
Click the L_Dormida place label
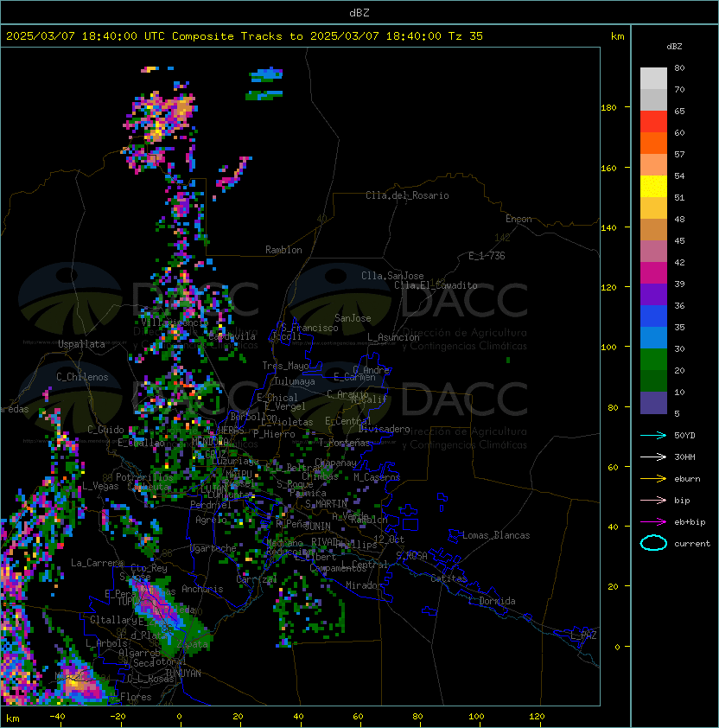[492, 601]
